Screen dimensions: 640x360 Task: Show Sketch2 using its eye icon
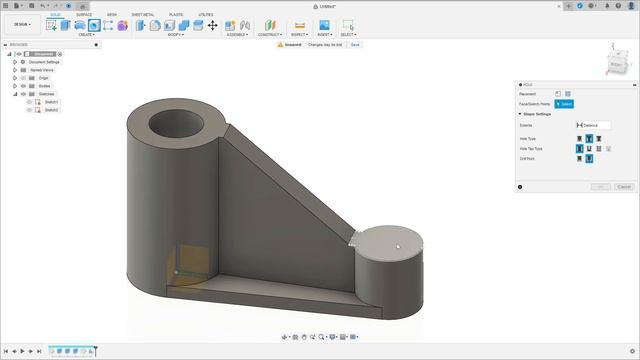(29, 110)
